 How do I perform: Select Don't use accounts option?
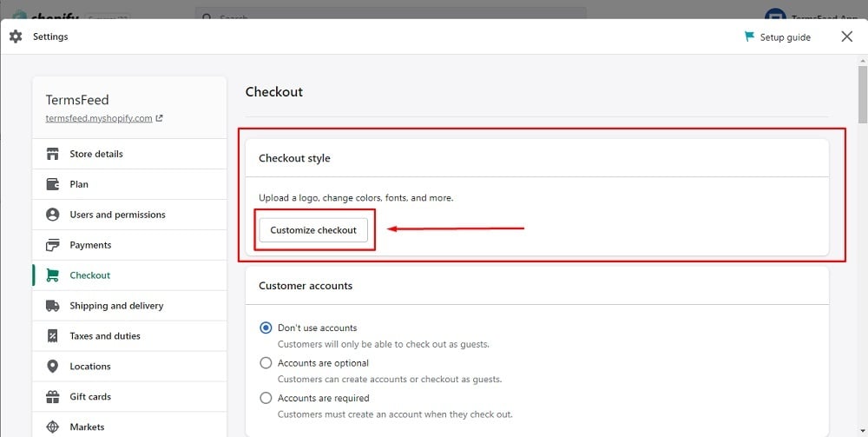[266, 328]
